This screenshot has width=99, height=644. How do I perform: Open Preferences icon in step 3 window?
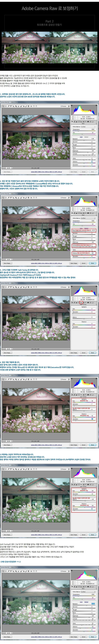(x=31, y=287)
